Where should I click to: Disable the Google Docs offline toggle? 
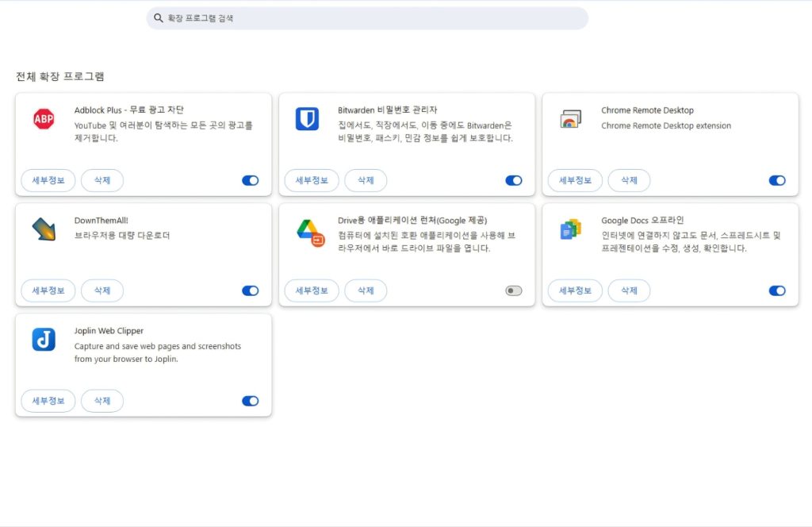tap(777, 290)
